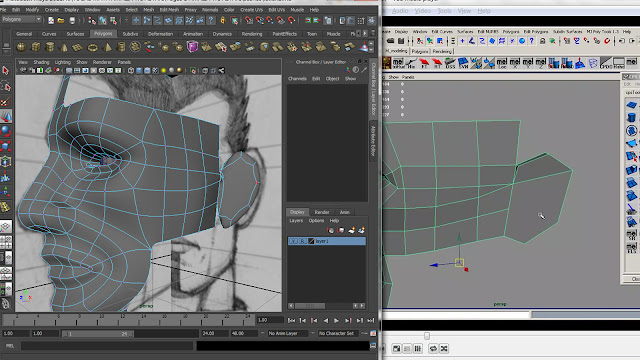Click the MEL command line input
Viewport: 640px width, 360px height.
click(107, 346)
